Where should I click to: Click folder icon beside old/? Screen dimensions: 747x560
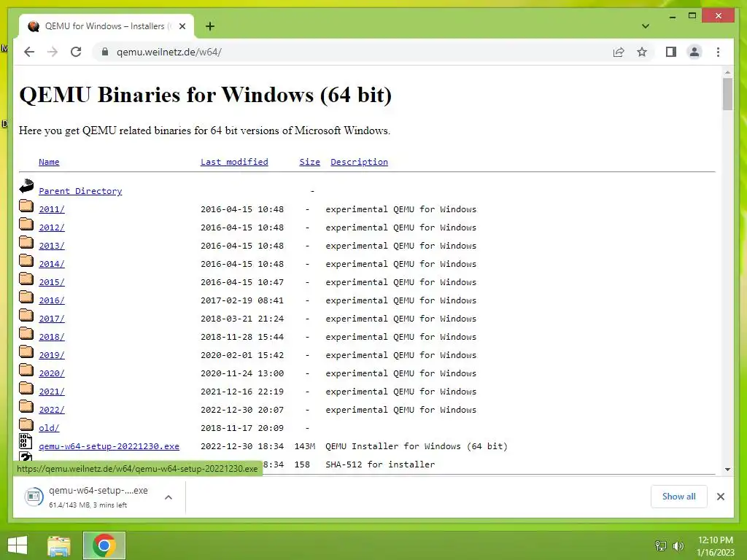pyautogui.click(x=26, y=424)
